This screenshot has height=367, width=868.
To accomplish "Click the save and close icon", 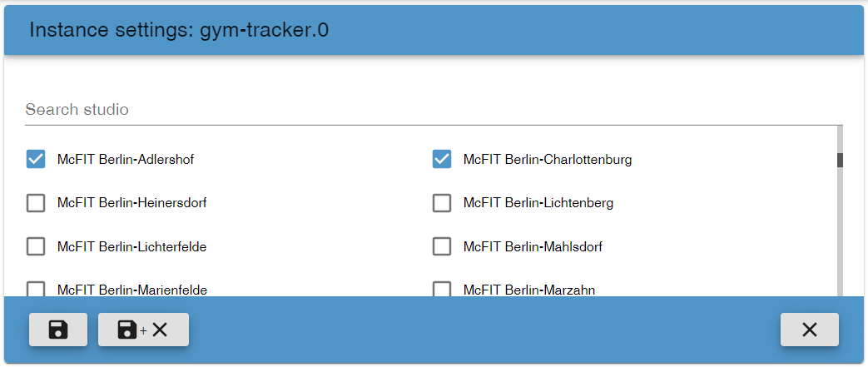I will coord(143,330).
